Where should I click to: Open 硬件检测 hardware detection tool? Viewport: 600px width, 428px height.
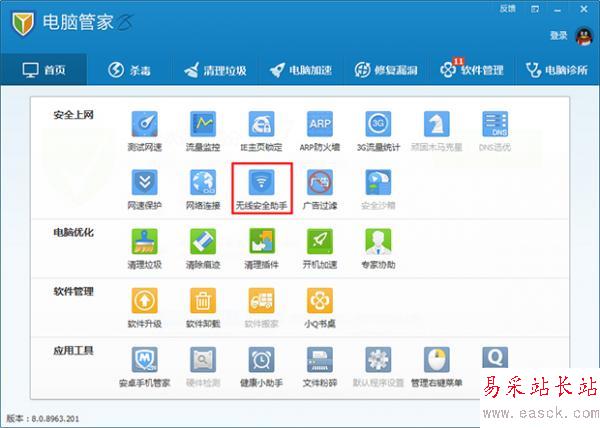(x=203, y=367)
